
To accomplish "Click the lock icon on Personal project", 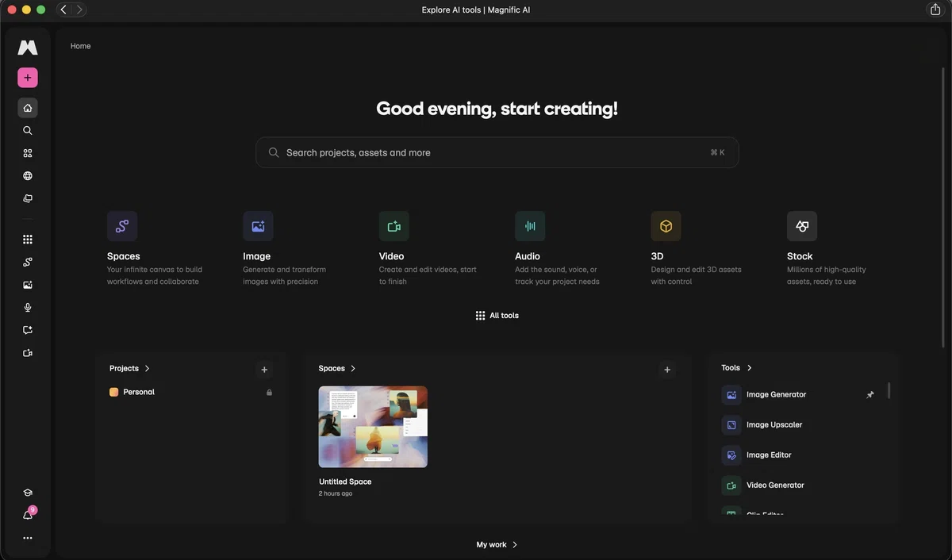I will tap(269, 393).
